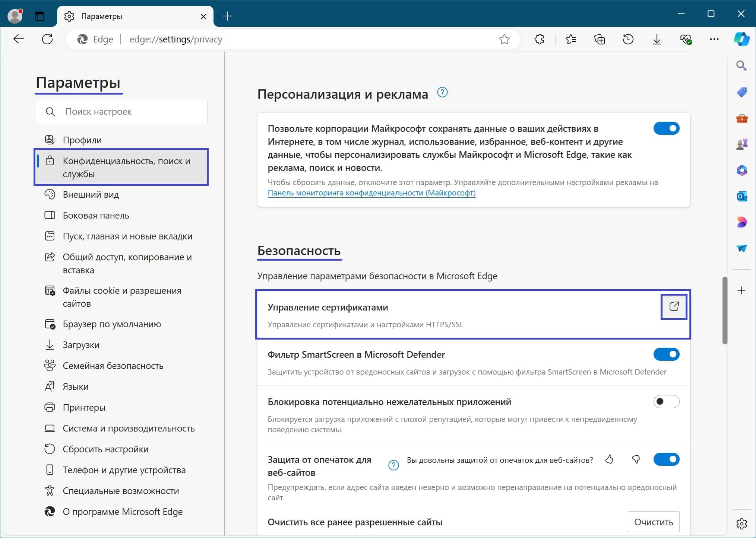Toggle website typo protection switch
The image size is (756, 538).
(x=666, y=459)
